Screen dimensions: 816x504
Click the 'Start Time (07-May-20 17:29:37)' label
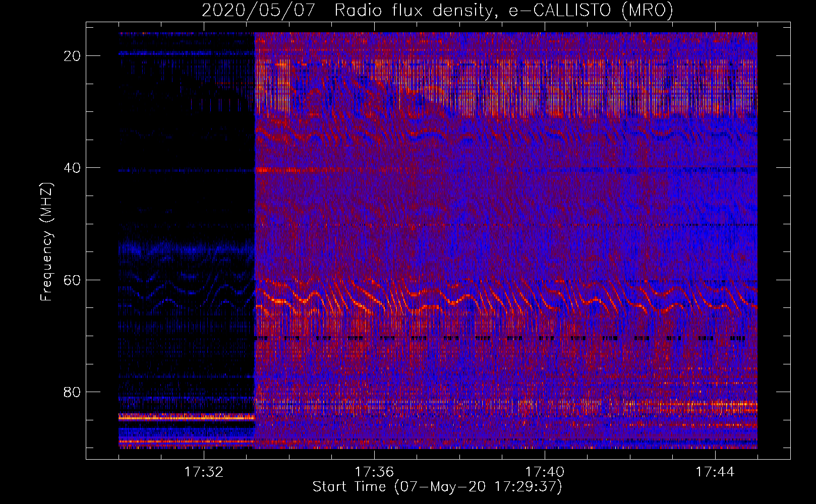pos(437,487)
